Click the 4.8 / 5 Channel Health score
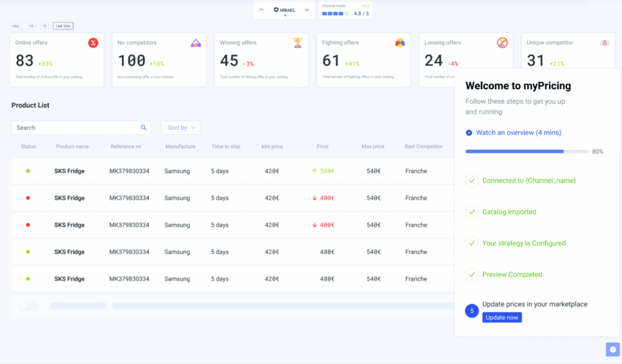The width and height of the screenshot is (622, 364). [x=361, y=13]
